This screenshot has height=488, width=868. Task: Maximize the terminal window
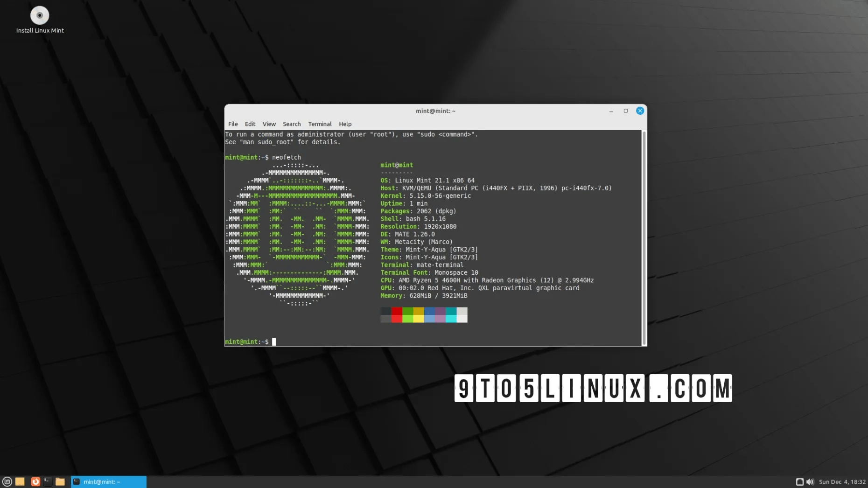pos(625,111)
